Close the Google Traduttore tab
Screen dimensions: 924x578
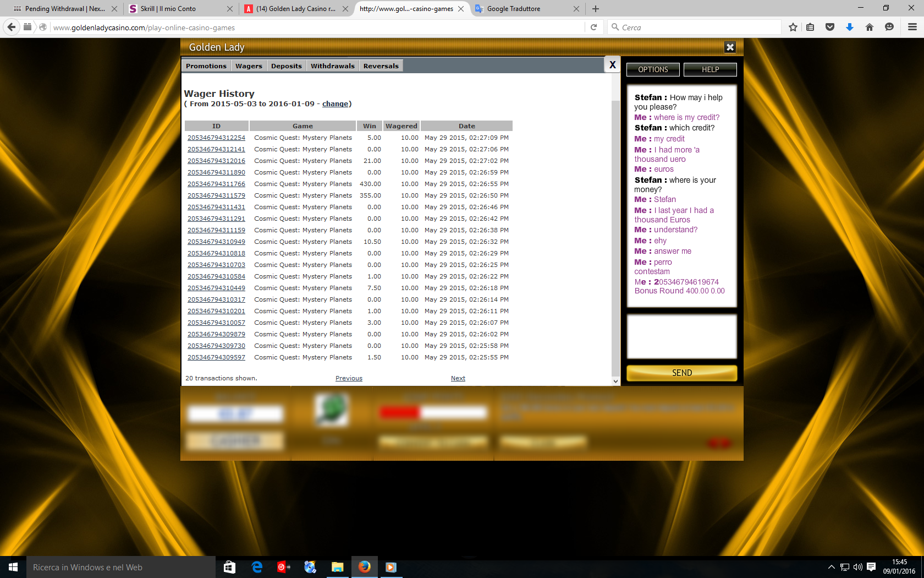(576, 9)
